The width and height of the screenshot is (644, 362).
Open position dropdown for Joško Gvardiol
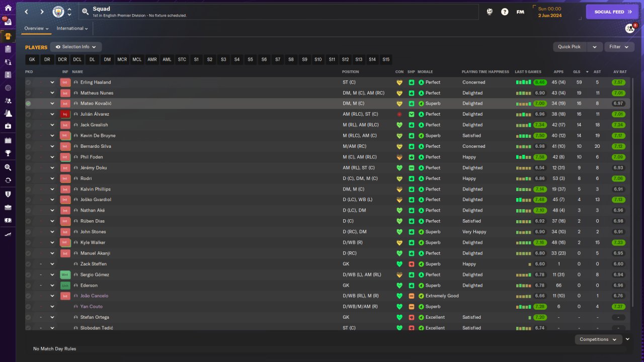52,200
